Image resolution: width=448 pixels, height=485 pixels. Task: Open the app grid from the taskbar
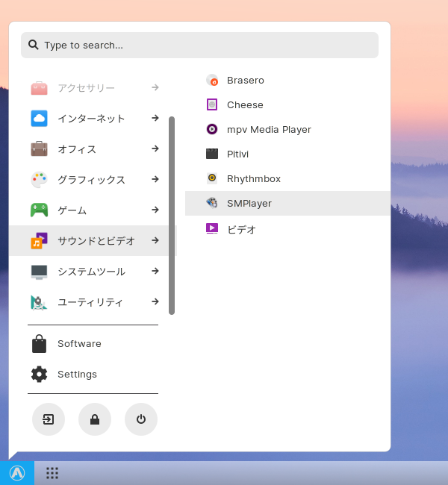pos(52,473)
